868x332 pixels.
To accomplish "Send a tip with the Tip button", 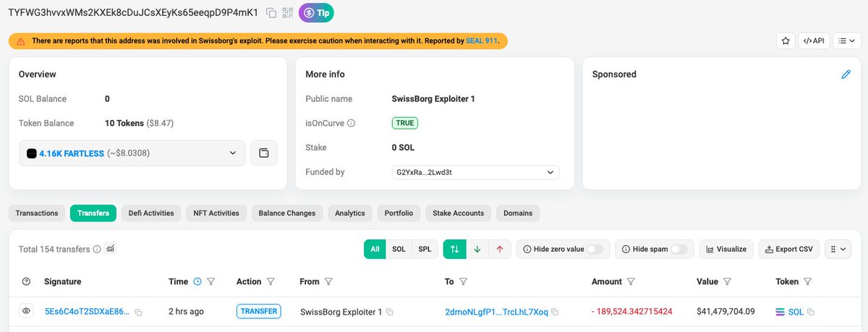I will point(316,12).
